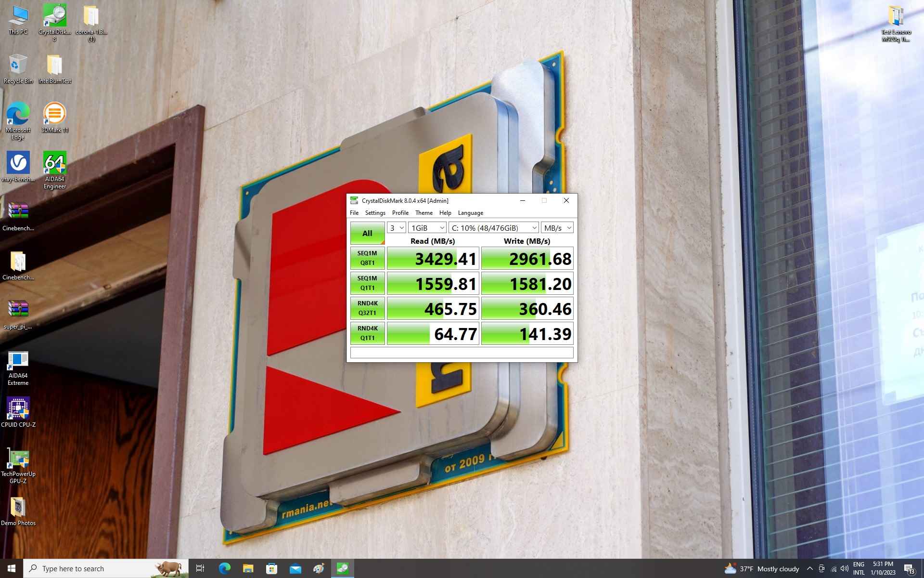
Task: Open the clock showing 5:31 PM
Action: [x=883, y=568]
